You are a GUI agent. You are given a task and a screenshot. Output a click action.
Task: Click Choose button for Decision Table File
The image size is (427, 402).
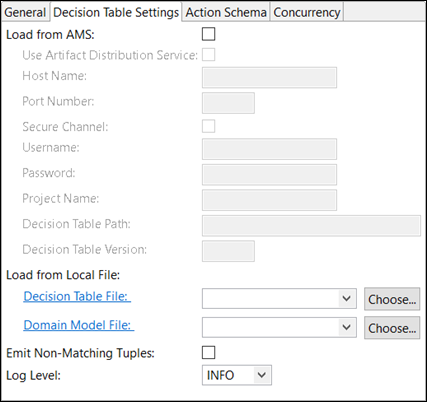[392, 299]
